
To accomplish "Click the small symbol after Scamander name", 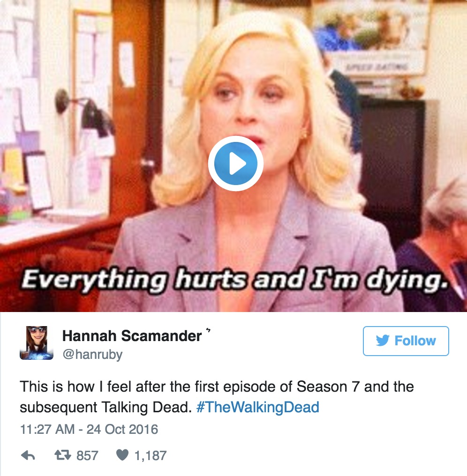I will coord(208,330).
